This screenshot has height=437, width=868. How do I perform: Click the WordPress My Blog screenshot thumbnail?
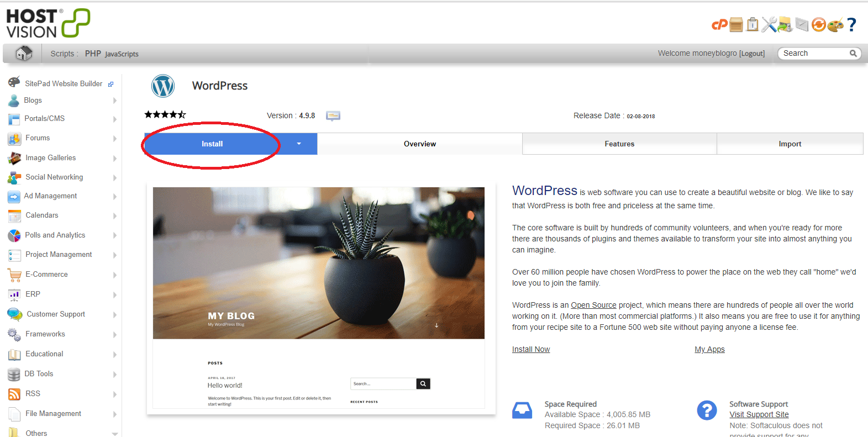(x=319, y=297)
